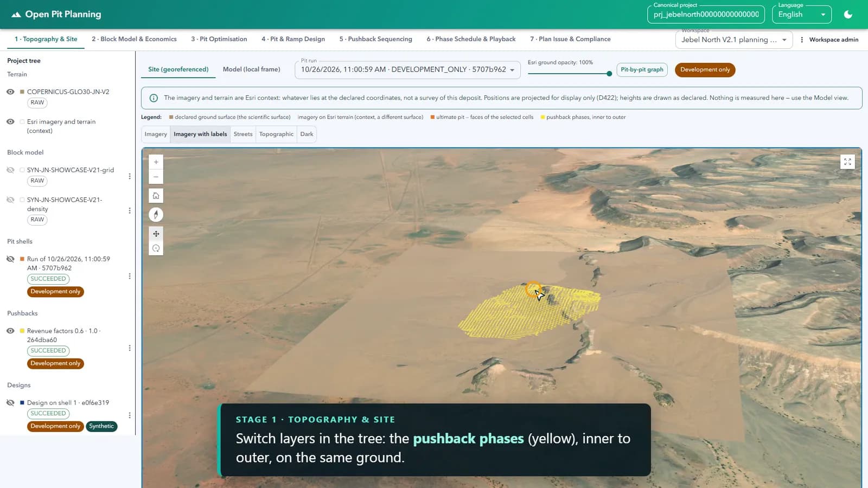Switch basemap to Dark

pos(307,134)
